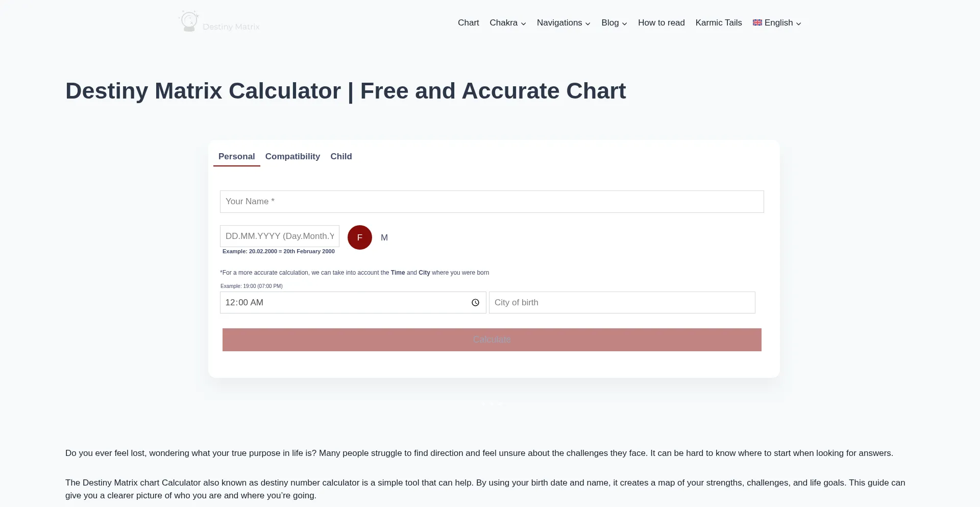Switch to the Child tab
The height and width of the screenshot is (507, 980).
tap(341, 156)
